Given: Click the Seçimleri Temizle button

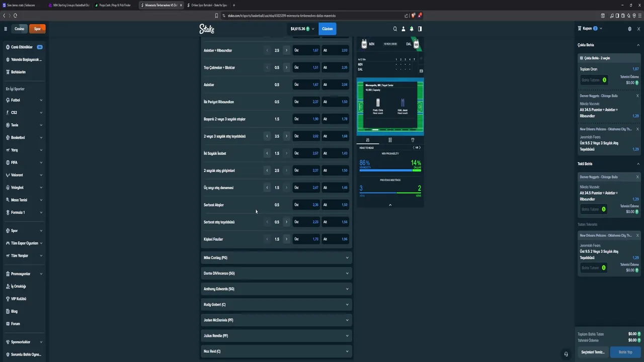Looking at the screenshot, I should click(593, 352).
